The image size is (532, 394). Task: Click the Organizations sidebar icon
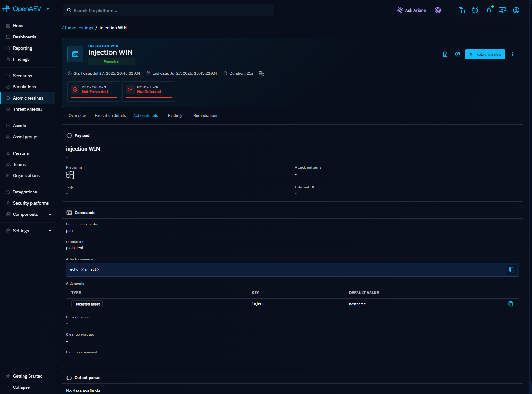[8, 175]
